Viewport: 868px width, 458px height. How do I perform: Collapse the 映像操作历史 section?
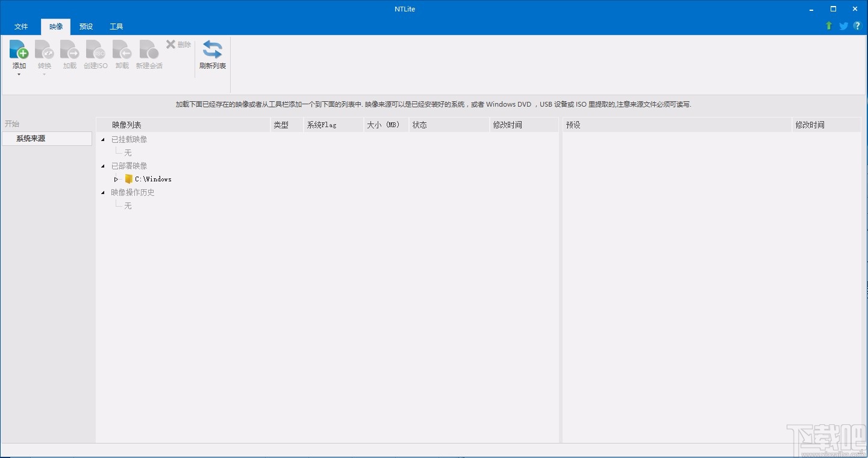(x=102, y=192)
